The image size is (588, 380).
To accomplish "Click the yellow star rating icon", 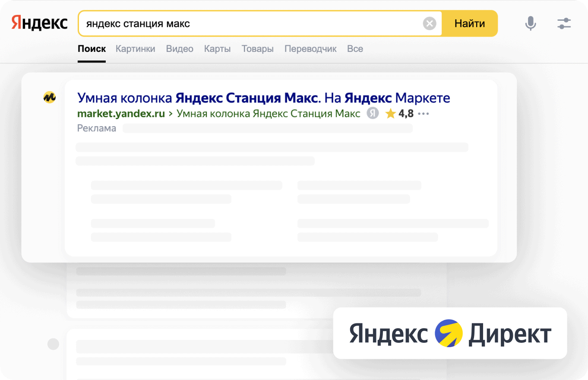I will pyautogui.click(x=390, y=114).
